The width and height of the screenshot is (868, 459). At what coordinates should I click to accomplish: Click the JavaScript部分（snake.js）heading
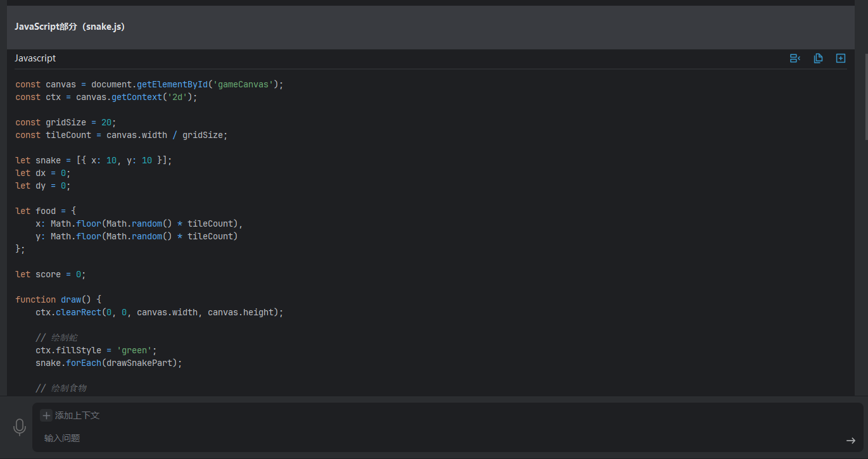point(70,27)
